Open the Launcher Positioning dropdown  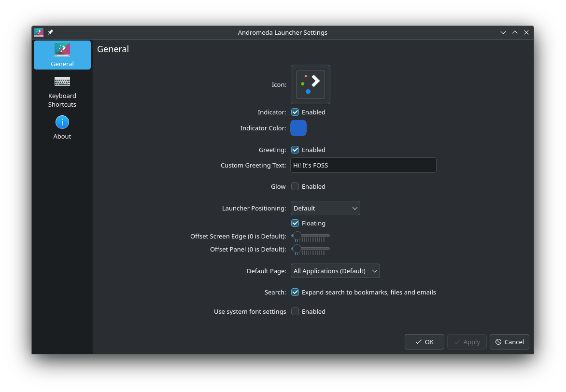325,208
